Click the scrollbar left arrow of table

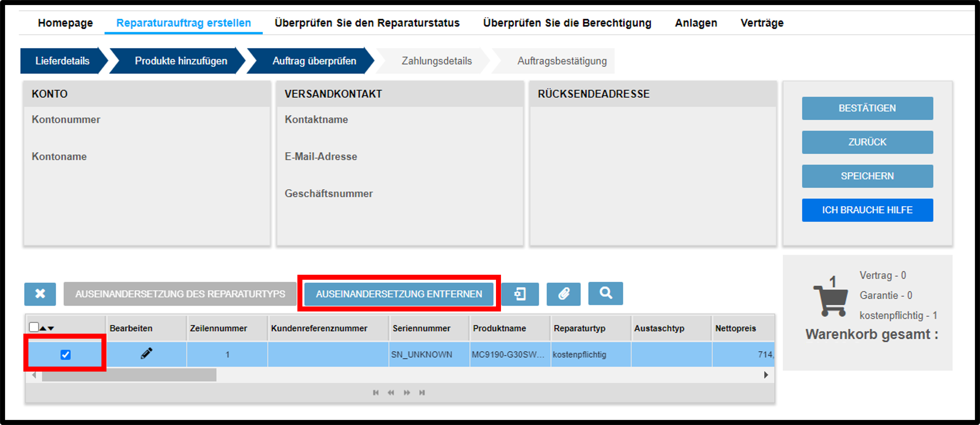(34, 375)
